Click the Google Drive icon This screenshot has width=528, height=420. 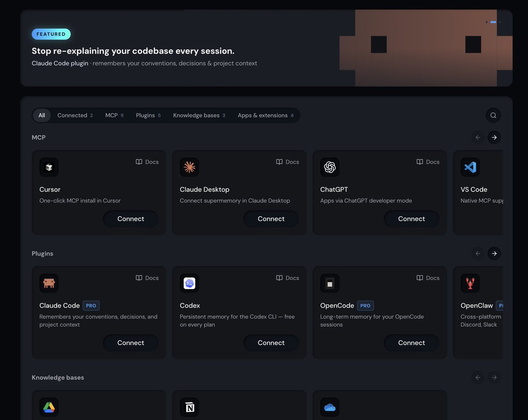[x=49, y=407]
